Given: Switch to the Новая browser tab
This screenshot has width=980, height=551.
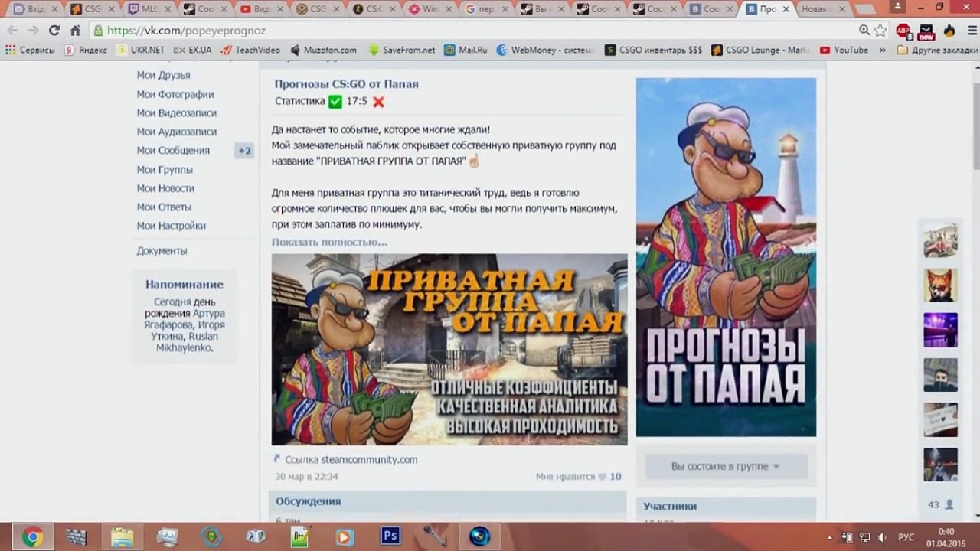Looking at the screenshot, I should click(823, 9).
